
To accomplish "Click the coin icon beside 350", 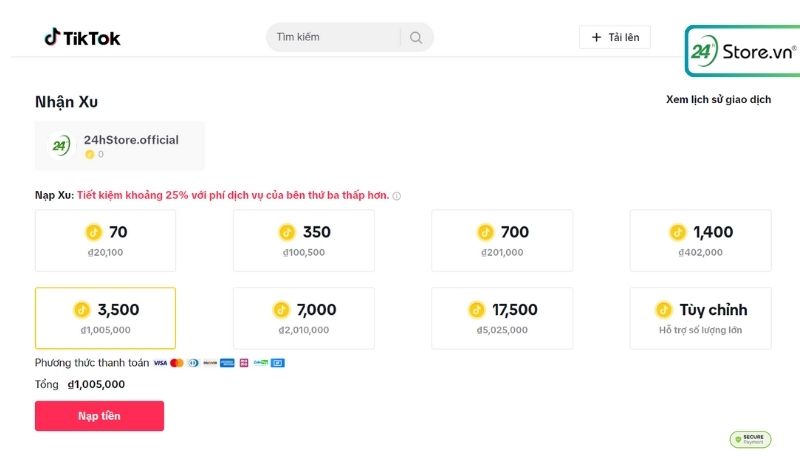I will (x=287, y=232).
